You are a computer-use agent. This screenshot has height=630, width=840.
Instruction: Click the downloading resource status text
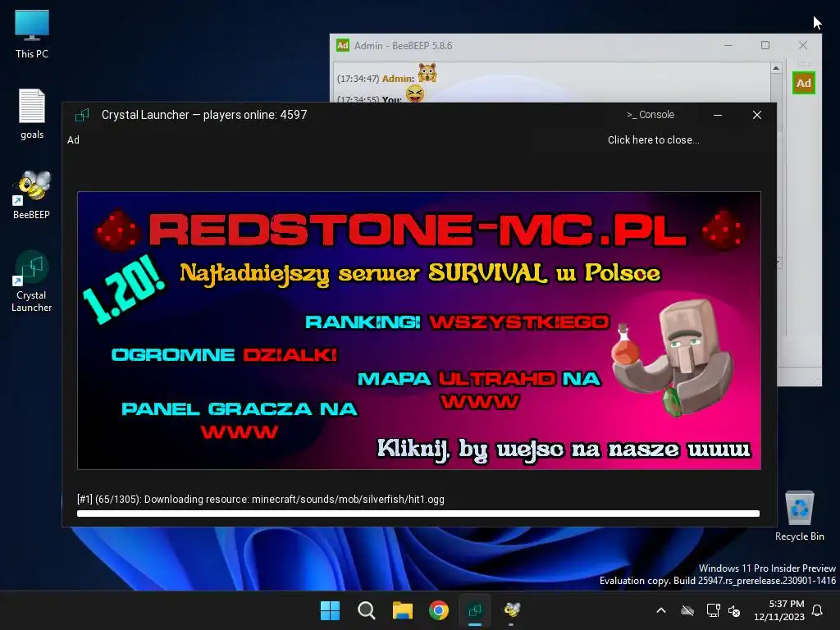click(x=260, y=500)
